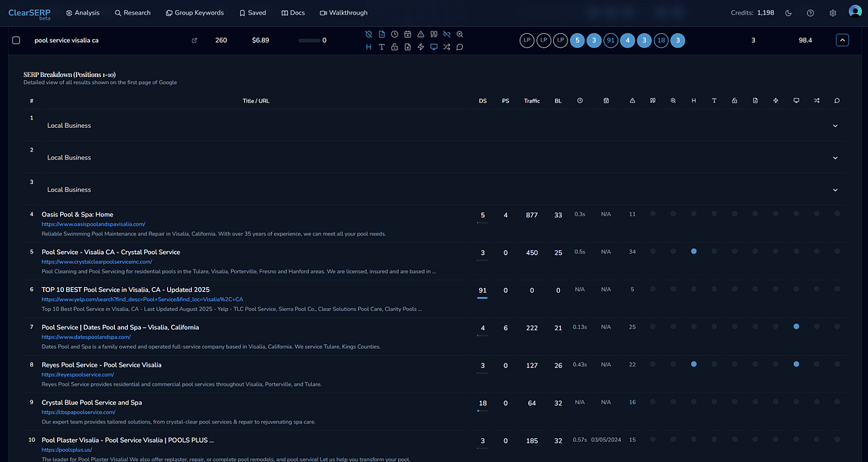Click warning triangle column header in SERP table

tap(632, 101)
